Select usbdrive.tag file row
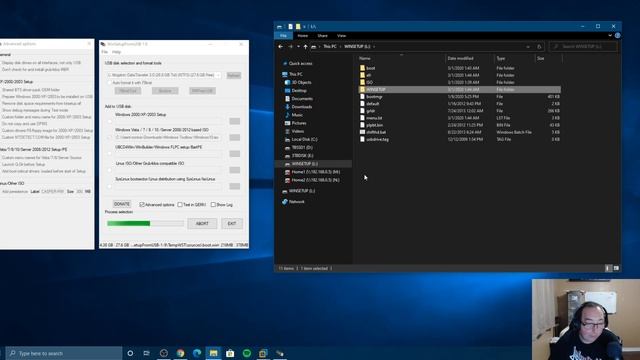Screen dimensions: 640x360 (460, 139)
